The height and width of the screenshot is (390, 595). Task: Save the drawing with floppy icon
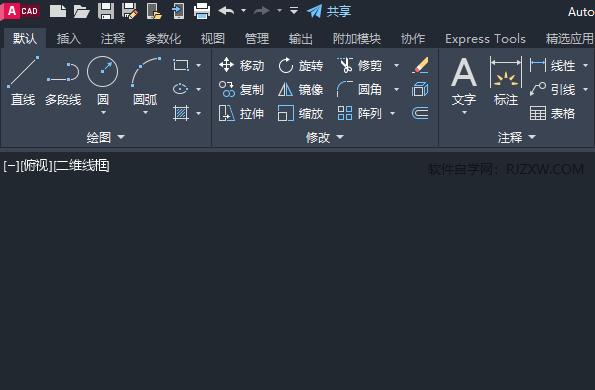coord(106,11)
